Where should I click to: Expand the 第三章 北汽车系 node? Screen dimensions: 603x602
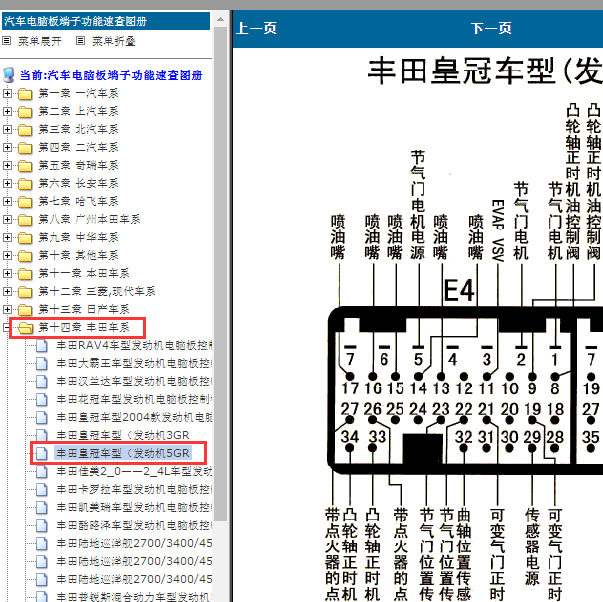pos(7,129)
